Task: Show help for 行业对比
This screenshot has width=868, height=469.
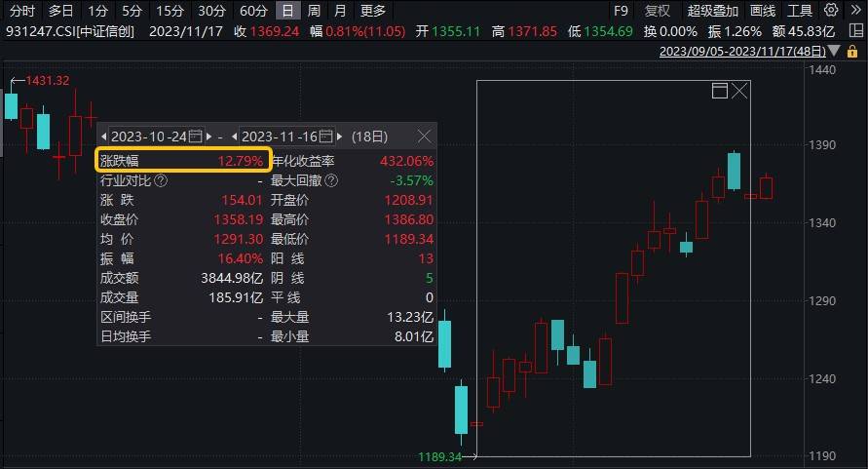Action: tap(161, 180)
